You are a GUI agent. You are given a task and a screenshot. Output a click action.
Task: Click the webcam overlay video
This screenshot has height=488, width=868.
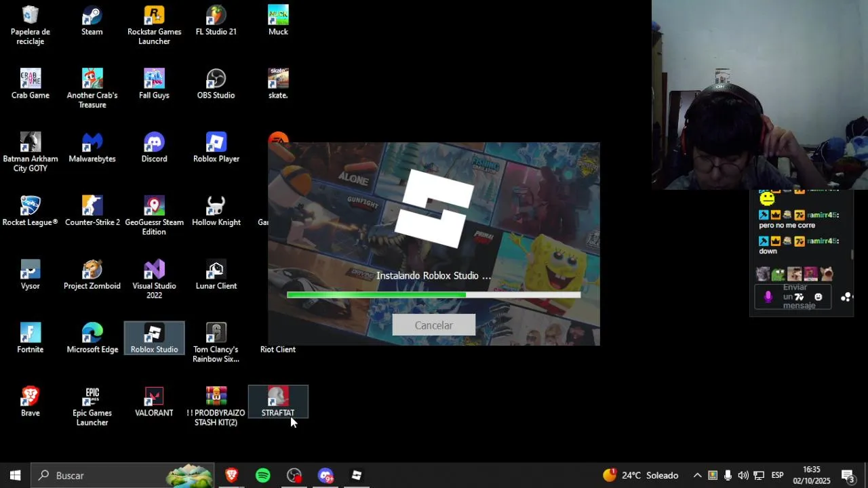pos(759,95)
